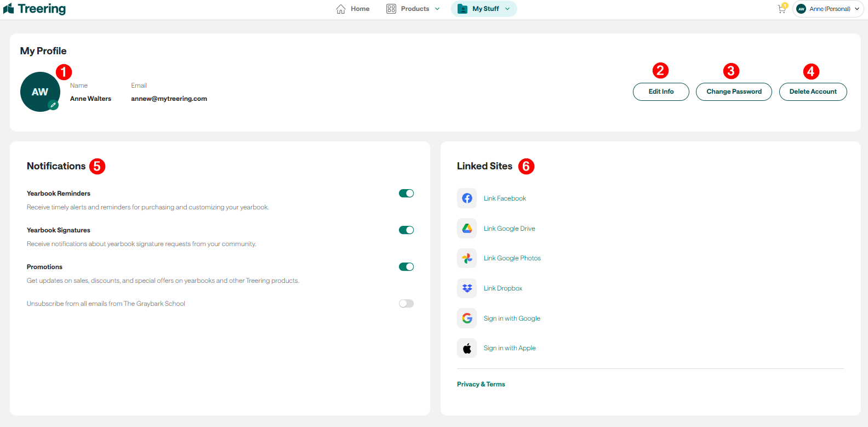Click the My Profile heading
The height and width of the screenshot is (427, 868).
coord(43,51)
